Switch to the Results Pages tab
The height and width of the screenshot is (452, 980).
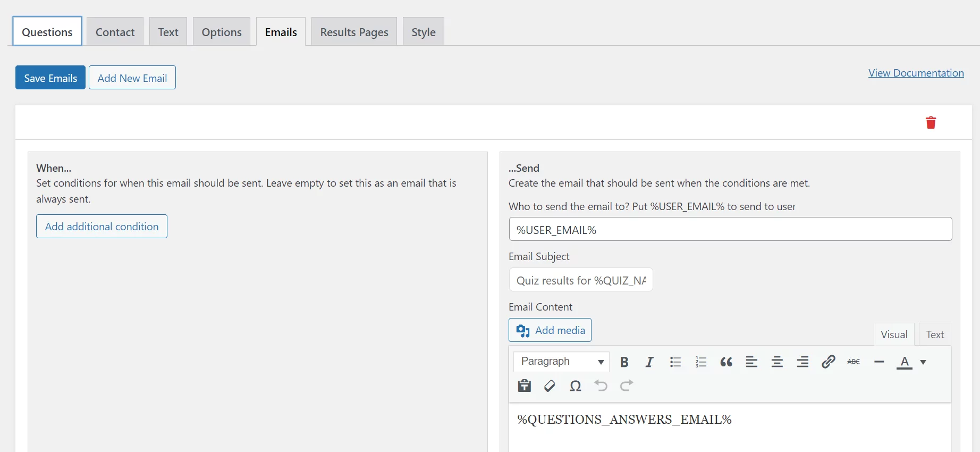pyautogui.click(x=354, y=32)
